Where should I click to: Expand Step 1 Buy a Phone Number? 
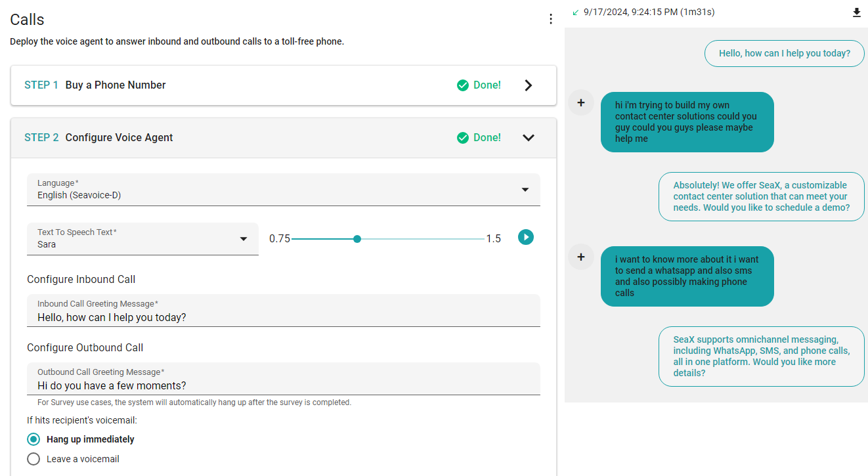[529, 85]
